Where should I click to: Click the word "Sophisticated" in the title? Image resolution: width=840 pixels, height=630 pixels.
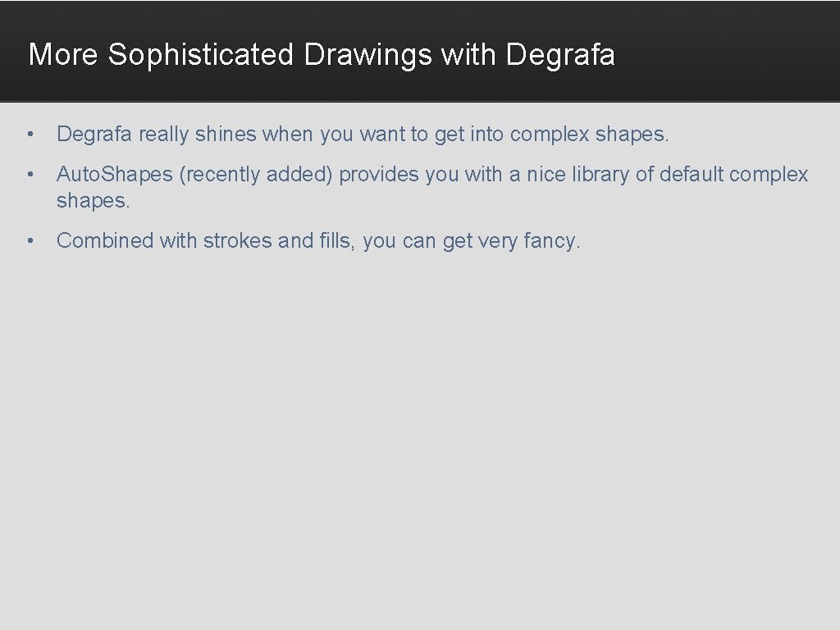pos(201,55)
